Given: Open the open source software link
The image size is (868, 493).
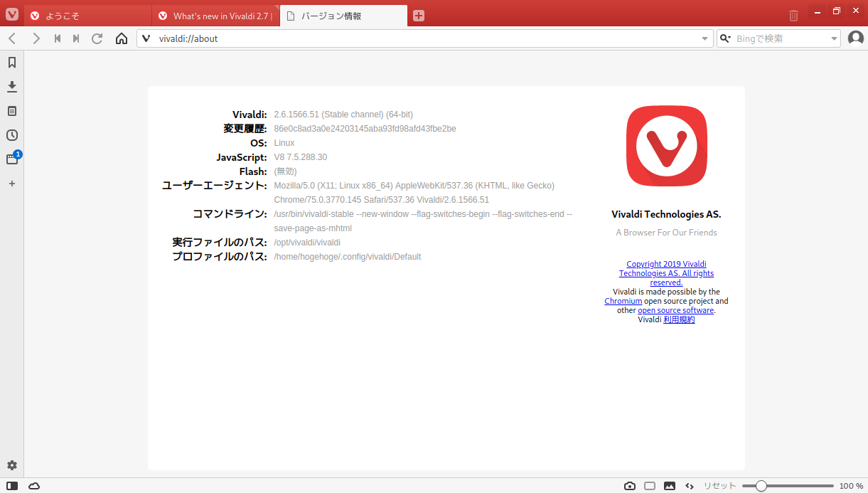Looking at the screenshot, I should point(675,310).
